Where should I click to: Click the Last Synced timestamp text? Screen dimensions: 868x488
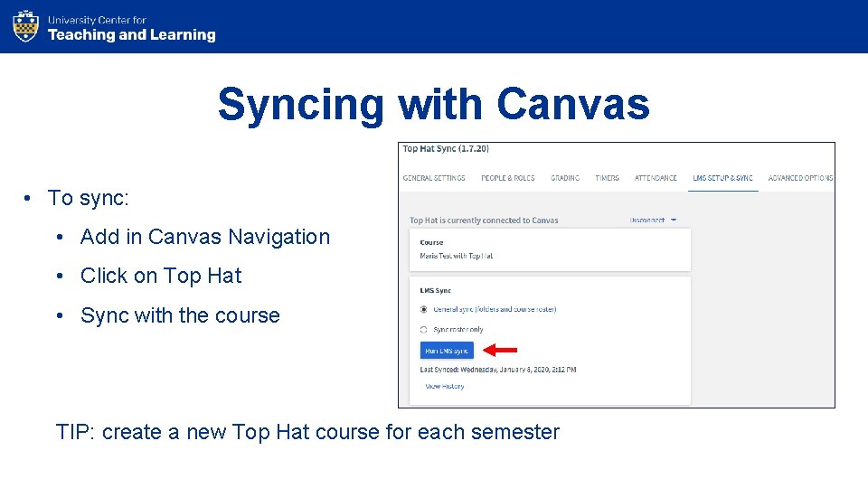[x=498, y=370]
